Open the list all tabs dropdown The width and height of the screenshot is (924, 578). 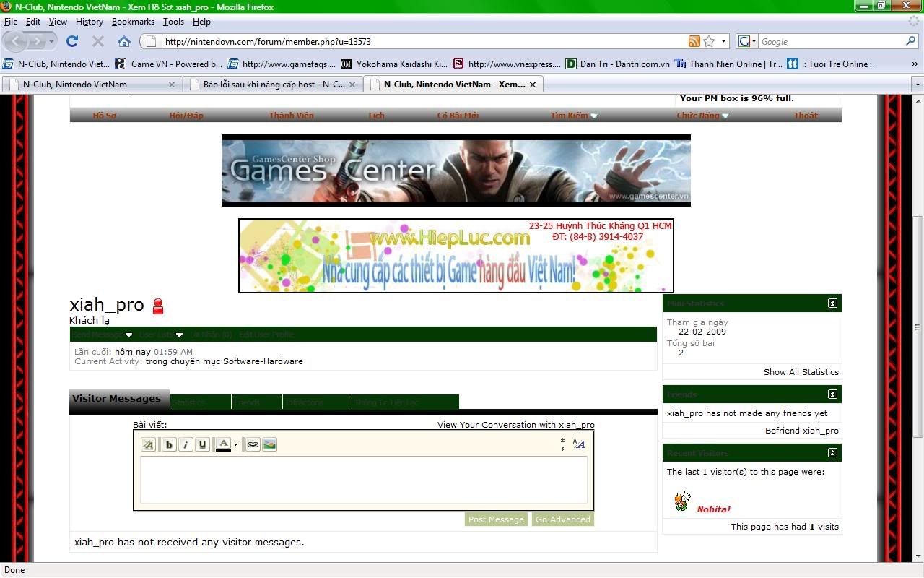click(x=918, y=85)
